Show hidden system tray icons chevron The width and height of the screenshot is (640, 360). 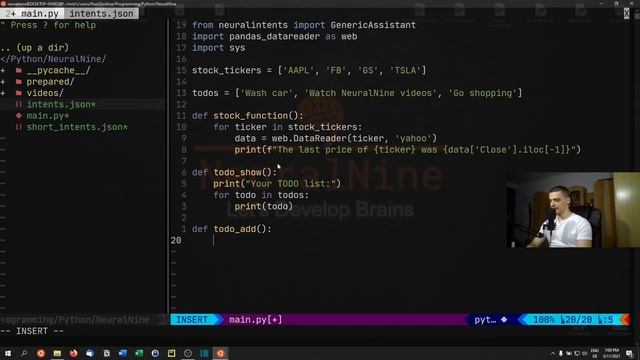553,353
